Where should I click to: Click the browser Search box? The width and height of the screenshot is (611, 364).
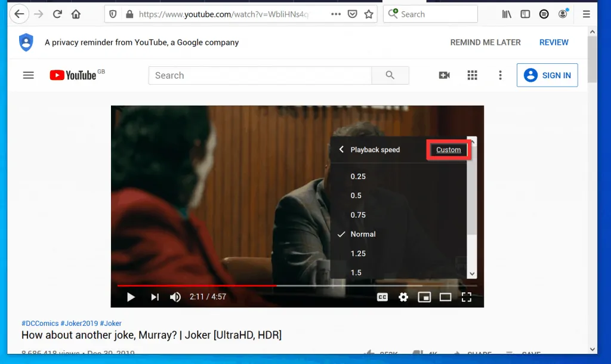pos(431,14)
